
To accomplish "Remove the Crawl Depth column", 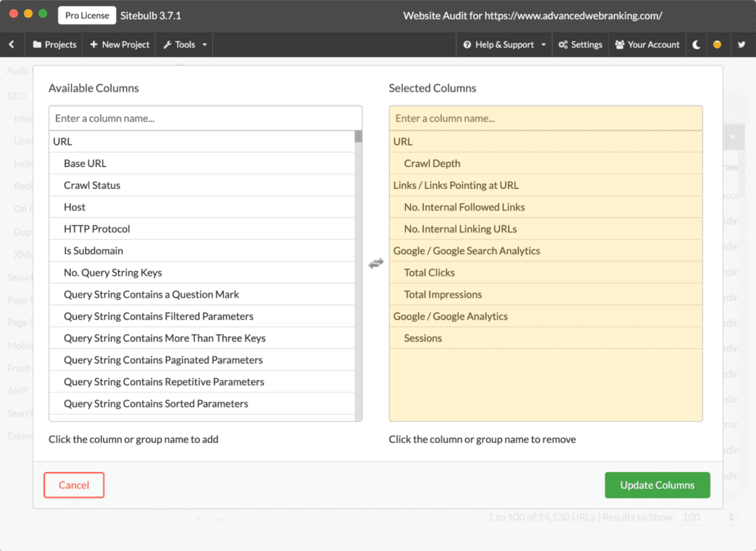I will 546,163.
